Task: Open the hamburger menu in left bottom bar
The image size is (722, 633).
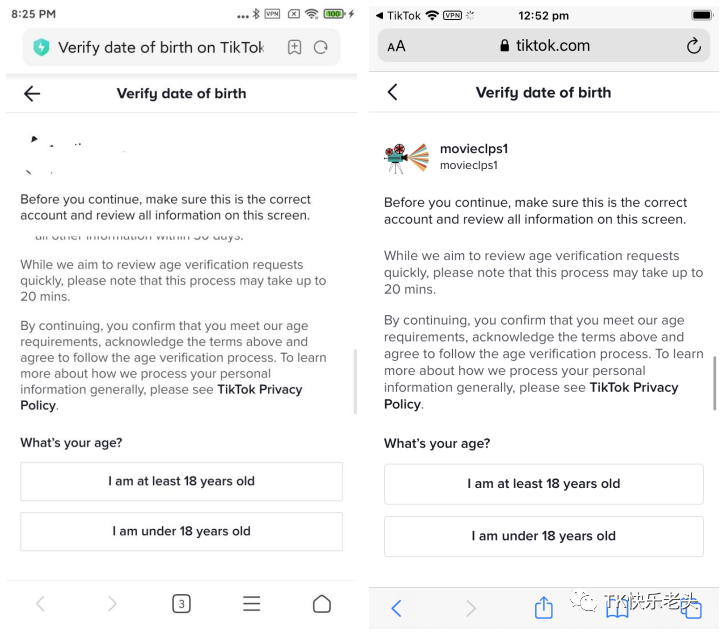Action: [x=252, y=604]
